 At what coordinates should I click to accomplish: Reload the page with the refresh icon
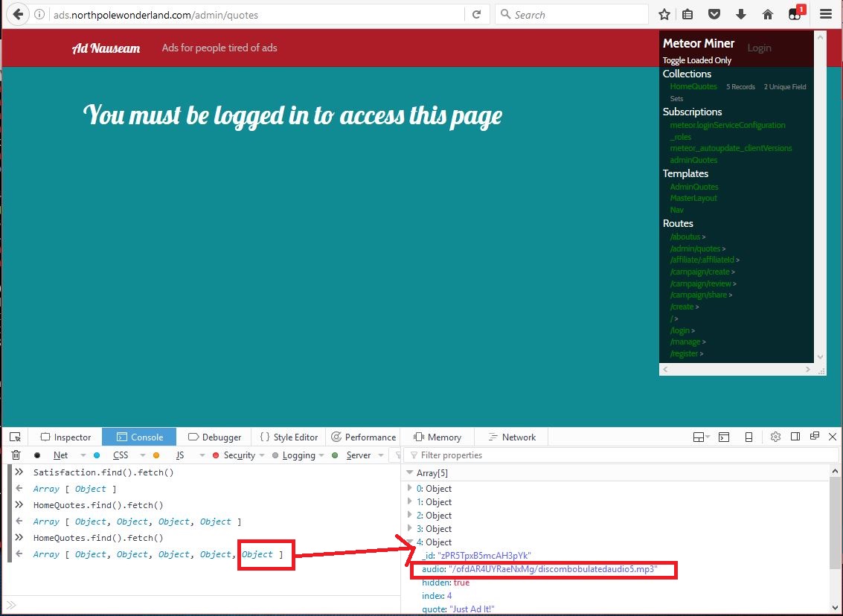click(x=476, y=14)
